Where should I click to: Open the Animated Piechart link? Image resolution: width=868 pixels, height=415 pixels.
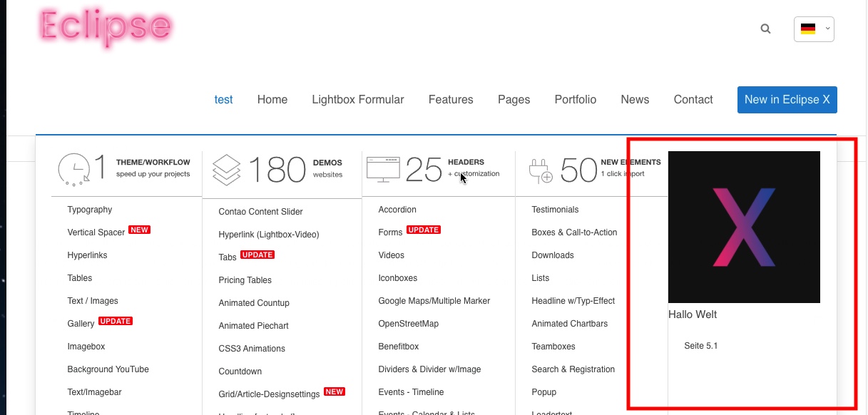pyautogui.click(x=254, y=326)
